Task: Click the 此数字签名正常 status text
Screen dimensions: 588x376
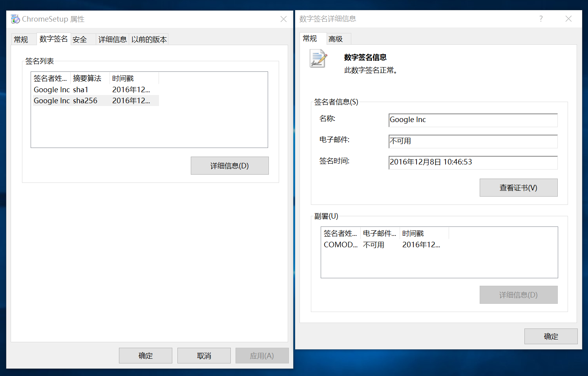Action: pos(371,70)
